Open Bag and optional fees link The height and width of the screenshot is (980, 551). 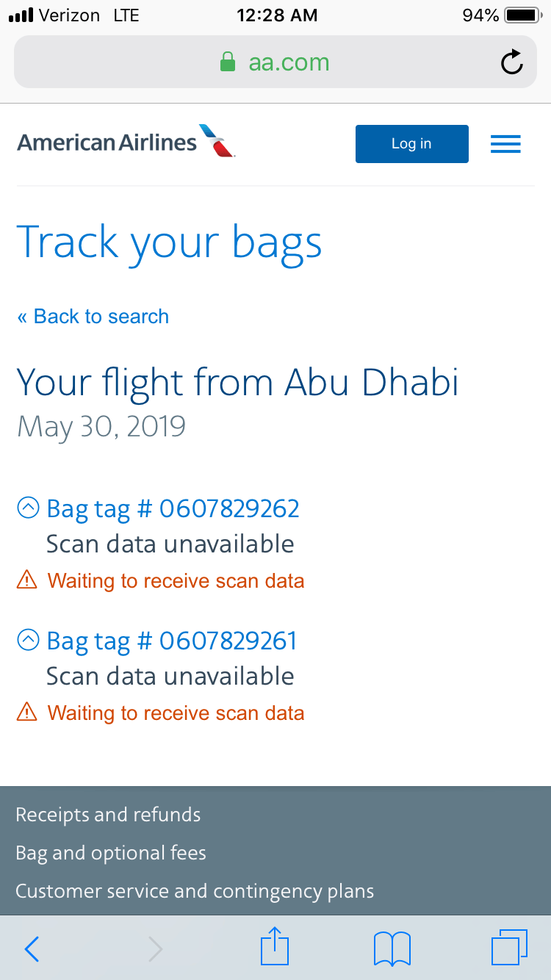111,853
